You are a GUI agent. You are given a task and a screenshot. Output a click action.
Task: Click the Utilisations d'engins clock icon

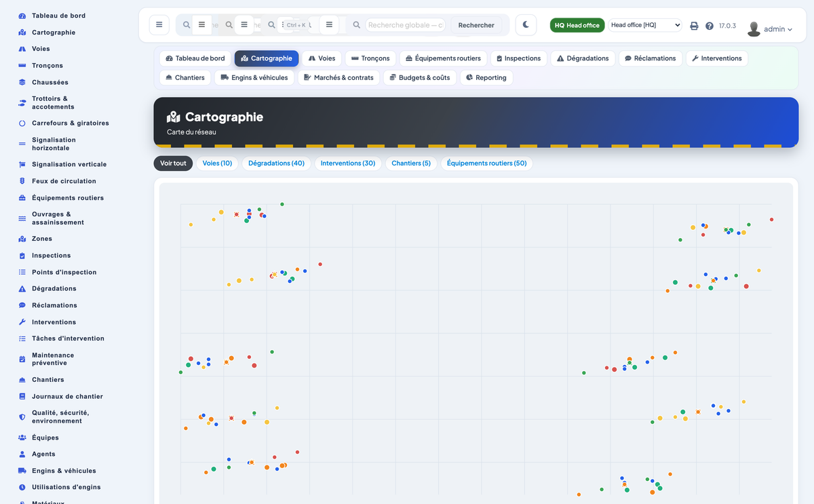pos(22,487)
